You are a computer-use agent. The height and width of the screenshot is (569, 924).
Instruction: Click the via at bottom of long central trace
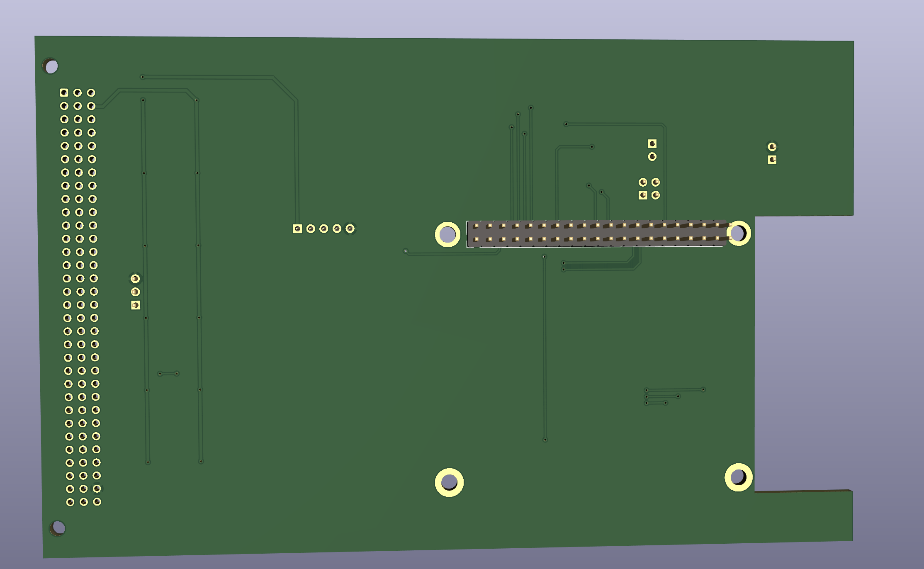(x=545, y=440)
